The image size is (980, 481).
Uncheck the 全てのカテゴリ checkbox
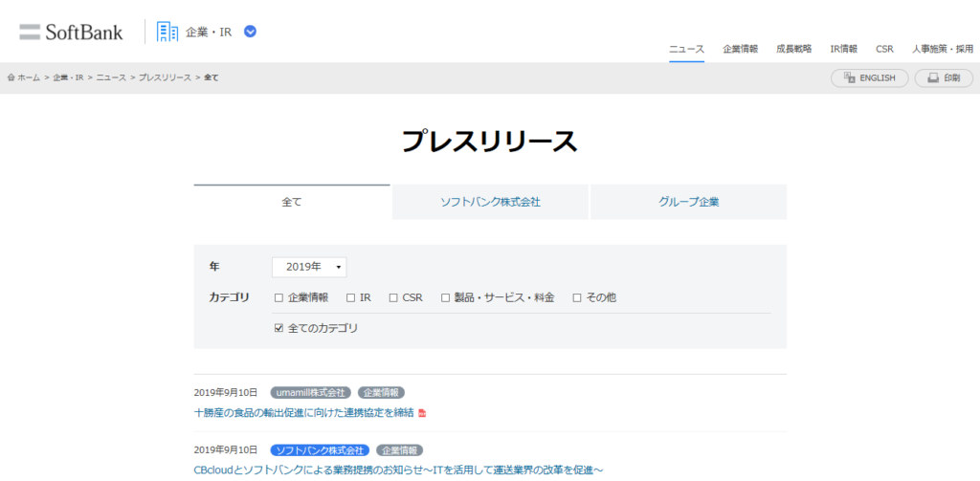[278, 328]
